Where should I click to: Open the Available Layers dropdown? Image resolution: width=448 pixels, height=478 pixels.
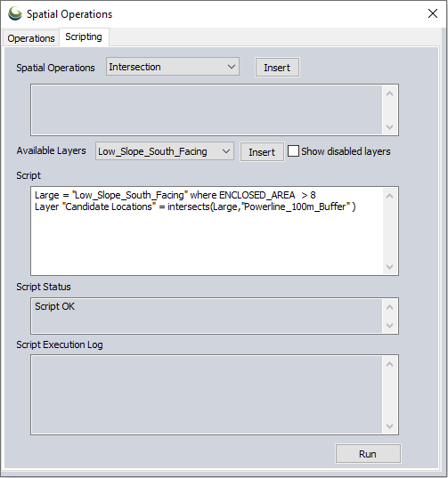(165, 151)
